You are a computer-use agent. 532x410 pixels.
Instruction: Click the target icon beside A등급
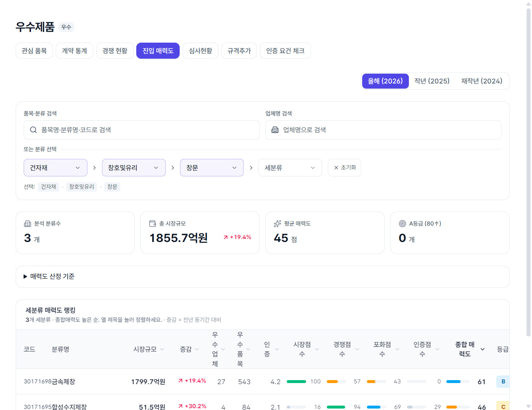[x=403, y=224]
